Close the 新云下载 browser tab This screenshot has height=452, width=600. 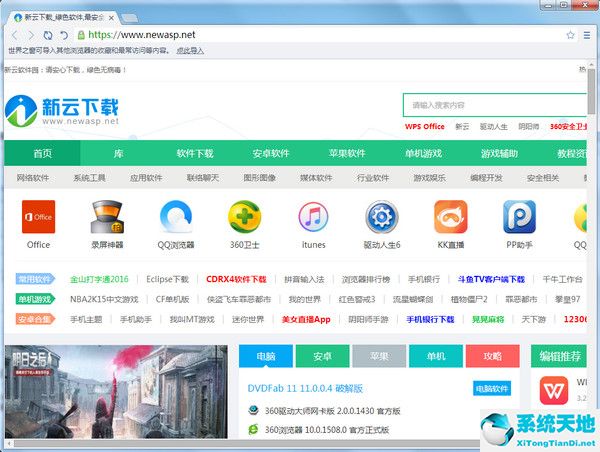pyautogui.click(x=111, y=18)
